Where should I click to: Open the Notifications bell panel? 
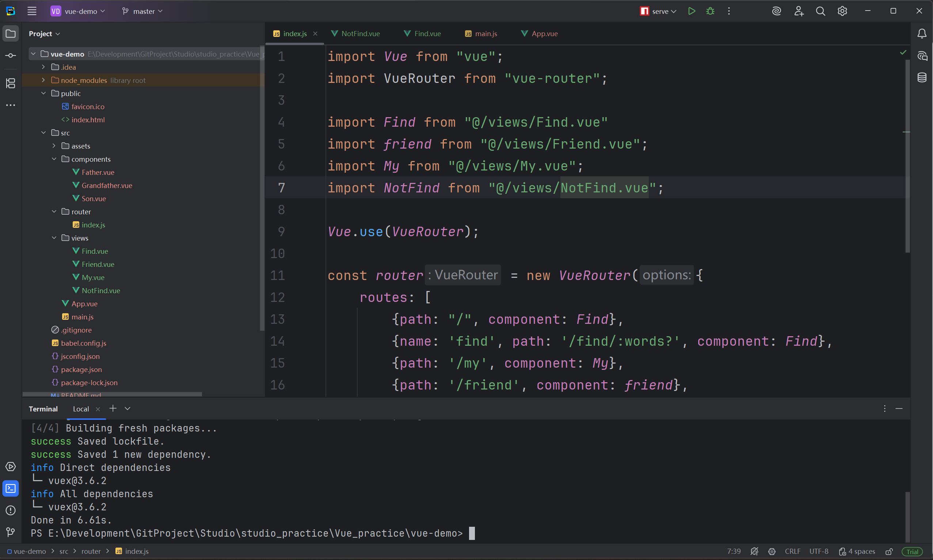(922, 34)
